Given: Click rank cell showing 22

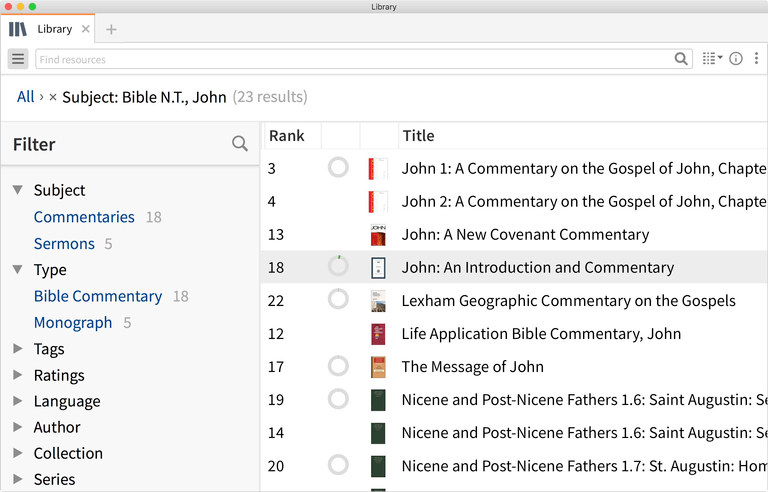Looking at the screenshot, I should tap(276, 301).
